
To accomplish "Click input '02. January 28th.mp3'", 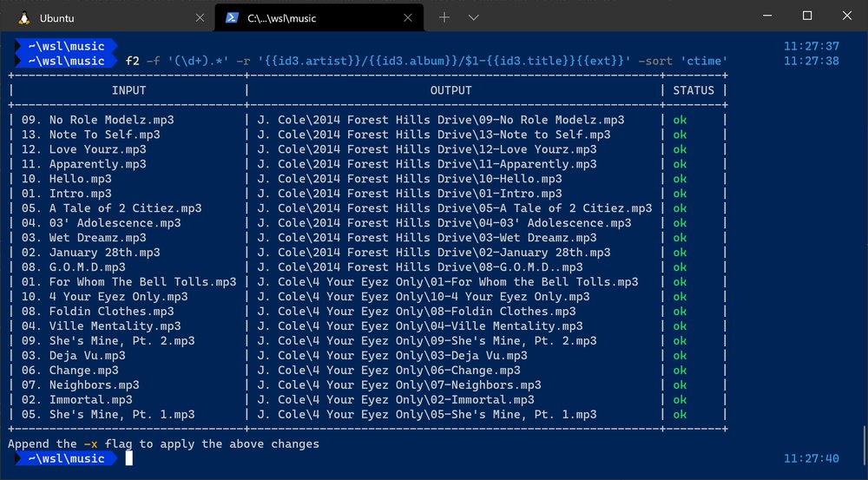I will tap(91, 253).
